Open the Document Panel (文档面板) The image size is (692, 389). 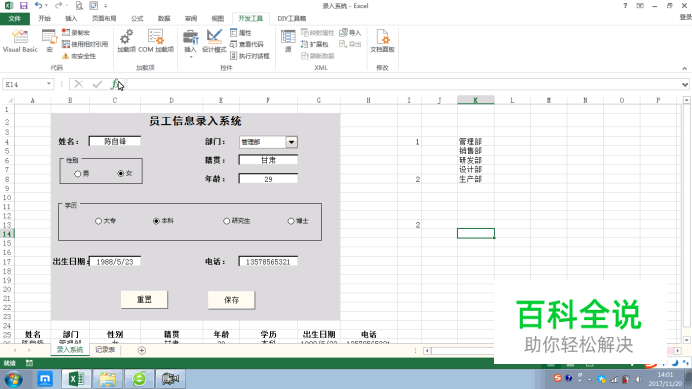coord(382,41)
